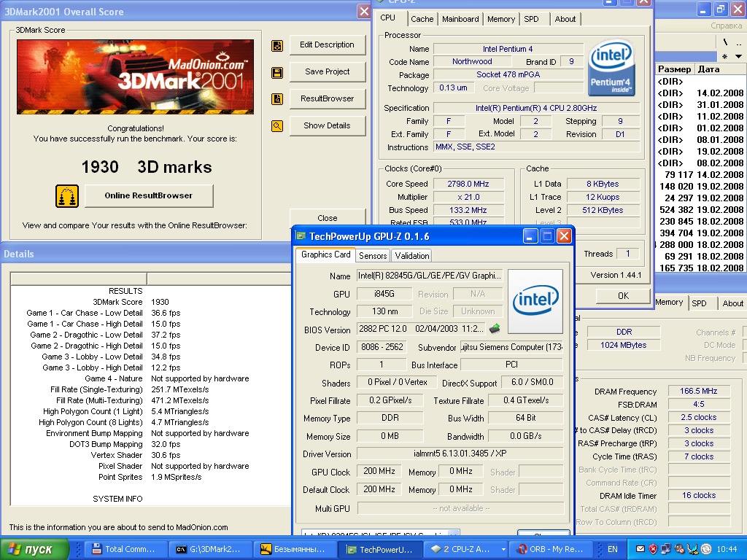The image size is (747, 560).
Task: Click the floppy icon beside Save Project
Action: coord(276,73)
